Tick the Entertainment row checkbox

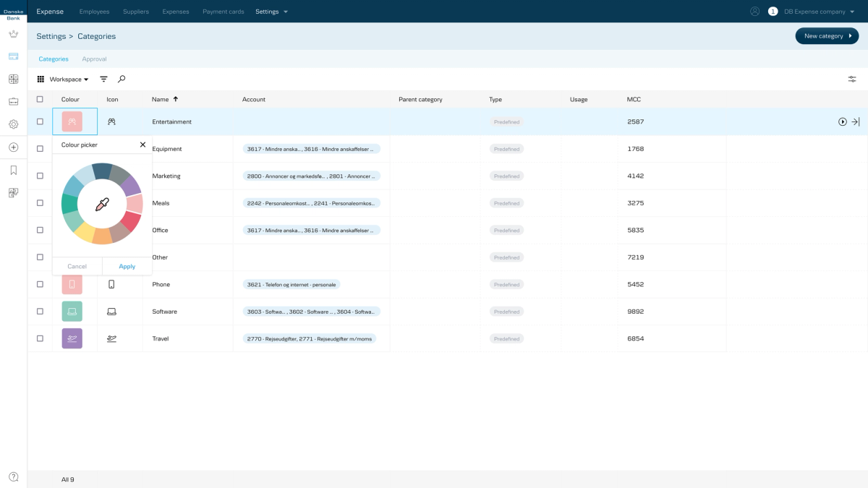[40, 122]
